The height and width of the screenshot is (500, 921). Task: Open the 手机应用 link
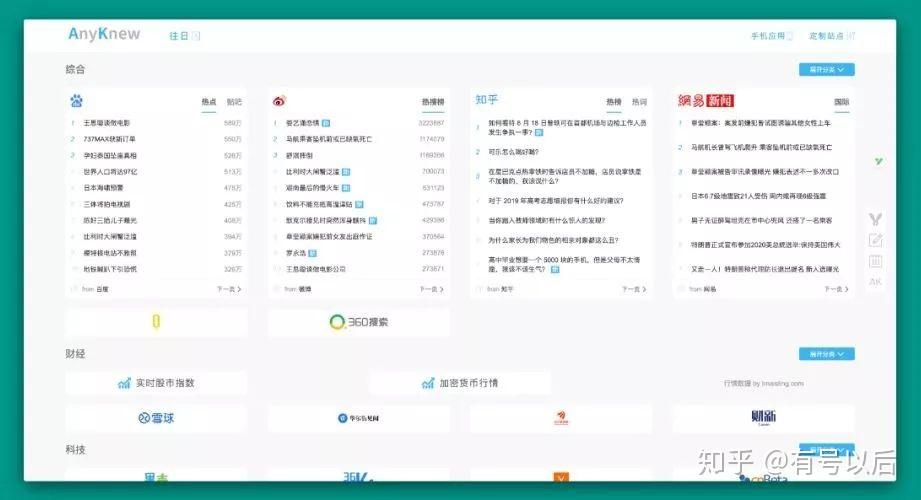tap(771, 36)
